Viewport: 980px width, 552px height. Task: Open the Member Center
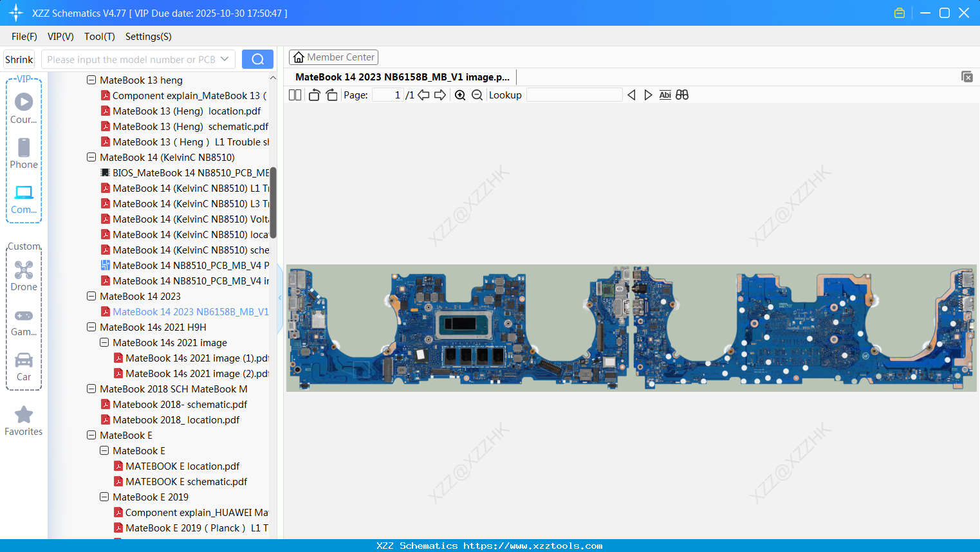click(x=333, y=57)
